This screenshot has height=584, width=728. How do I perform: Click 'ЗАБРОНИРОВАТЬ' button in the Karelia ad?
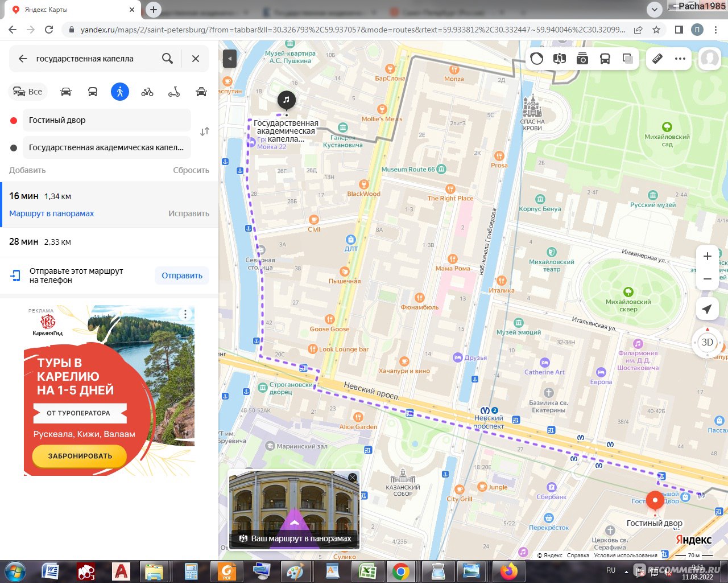80,456
